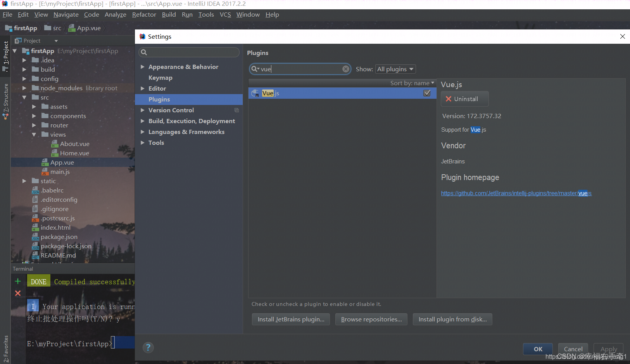Screen dimensions: 630x364
Task: Expand Languages & Frameworks section
Action: [142, 132]
